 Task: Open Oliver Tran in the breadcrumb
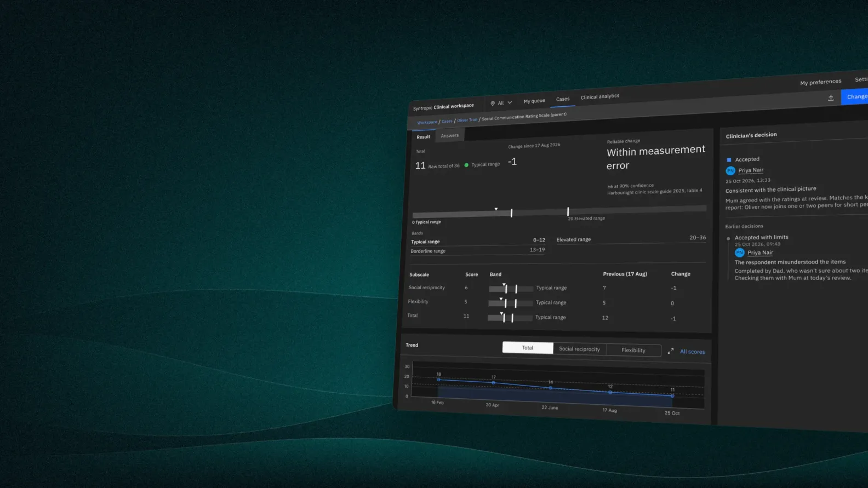467,120
